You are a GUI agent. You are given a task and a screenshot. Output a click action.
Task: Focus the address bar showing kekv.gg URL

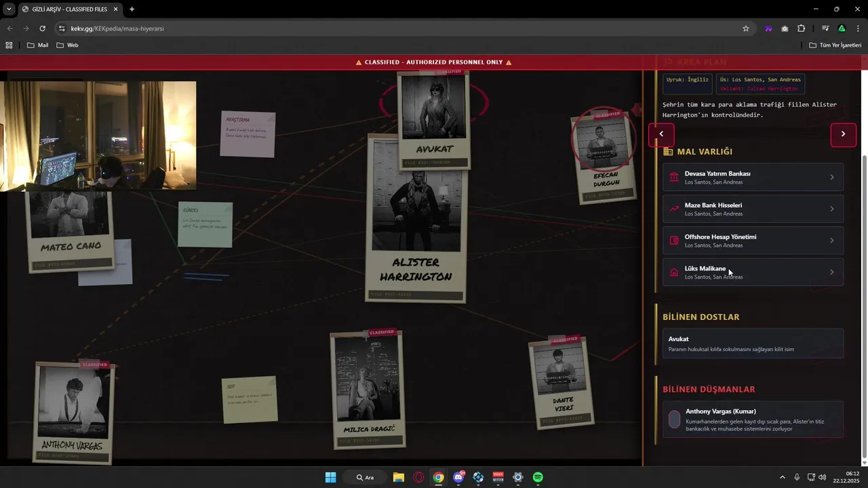[400, 28]
